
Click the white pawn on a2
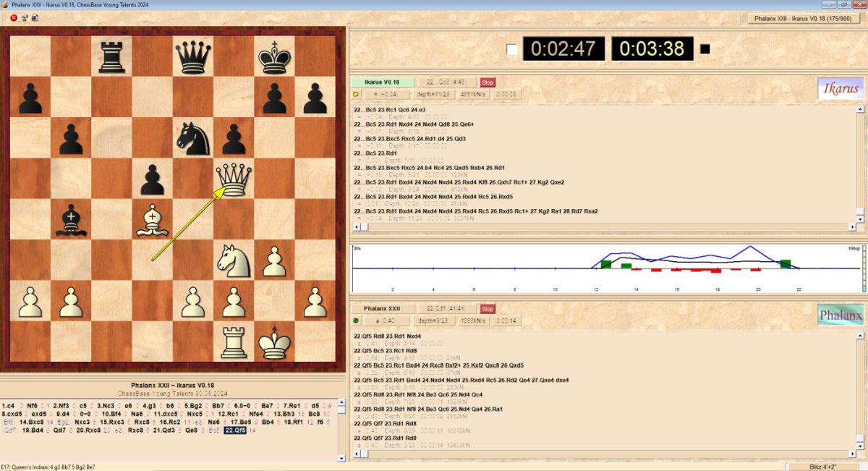click(x=30, y=302)
